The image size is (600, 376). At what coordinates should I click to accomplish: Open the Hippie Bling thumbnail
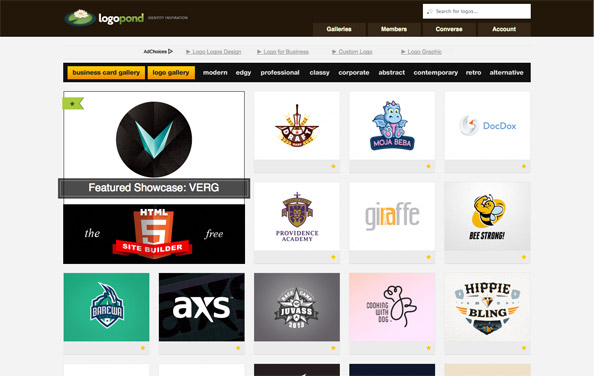point(488,307)
